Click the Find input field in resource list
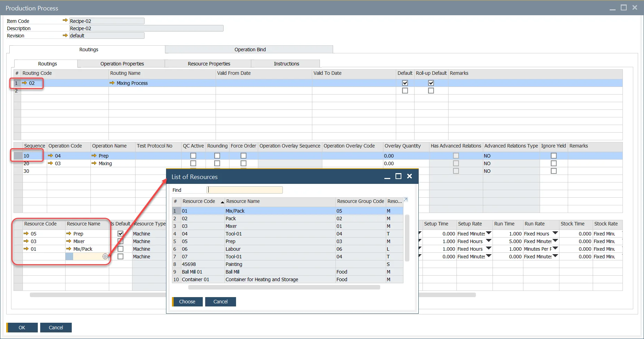644x339 pixels. click(x=245, y=190)
